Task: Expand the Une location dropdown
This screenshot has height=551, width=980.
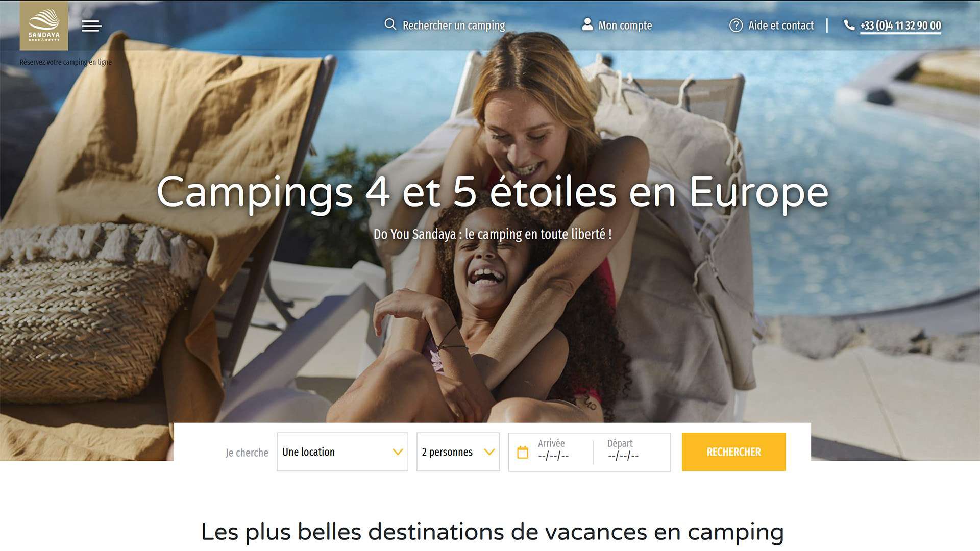Action: [x=342, y=452]
